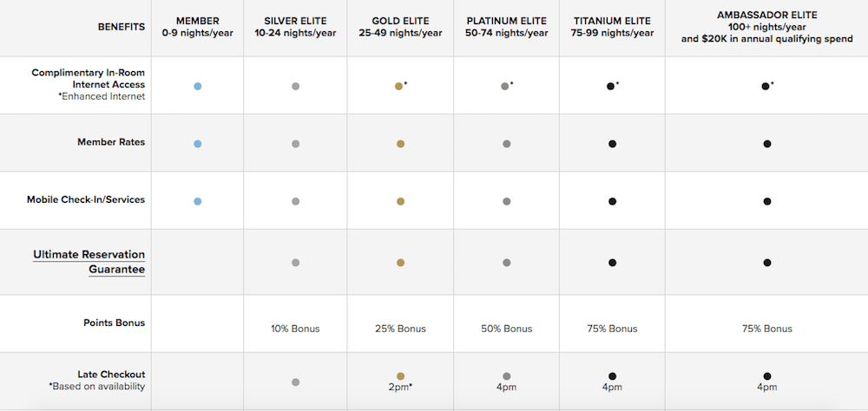Click the gold dot for Gold Elite Mobile Check-In

(400, 201)
